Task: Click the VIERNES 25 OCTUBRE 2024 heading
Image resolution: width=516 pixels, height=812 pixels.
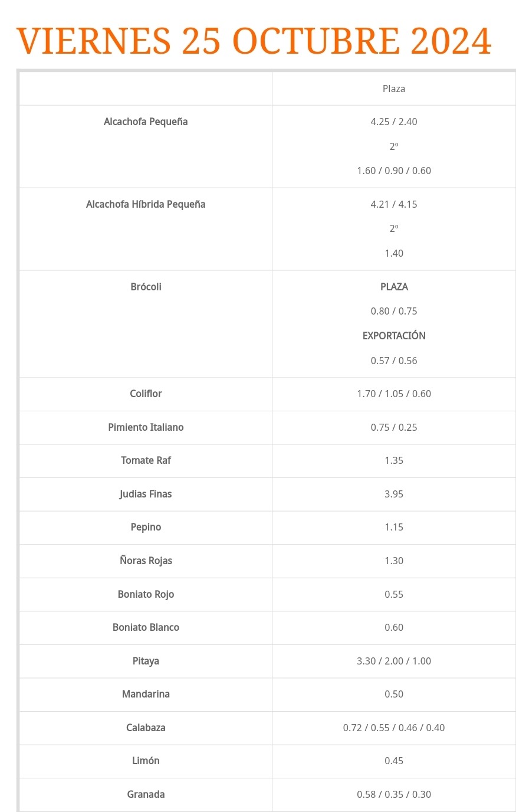Action: click(x=254, y=41)
